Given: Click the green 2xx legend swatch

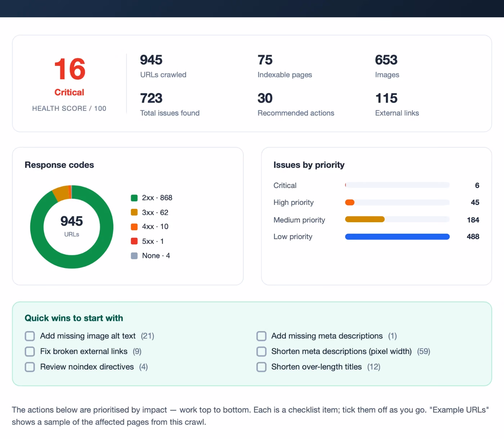Looking at the screenshot, I should [x=134, y=198].
